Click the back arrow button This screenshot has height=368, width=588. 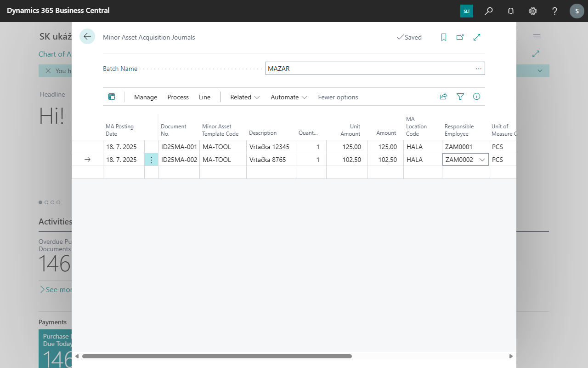[x=87, y=37]
